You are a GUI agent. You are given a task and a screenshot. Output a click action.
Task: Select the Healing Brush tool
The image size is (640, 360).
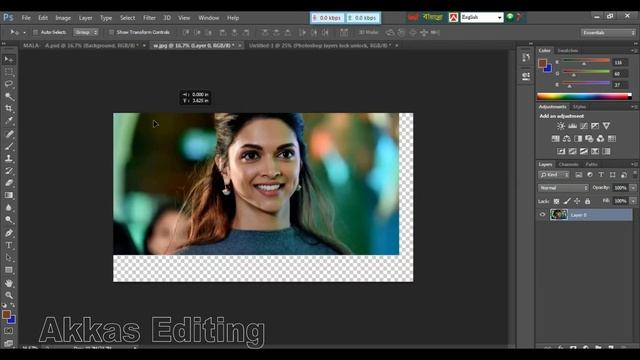tap(9, 134)
